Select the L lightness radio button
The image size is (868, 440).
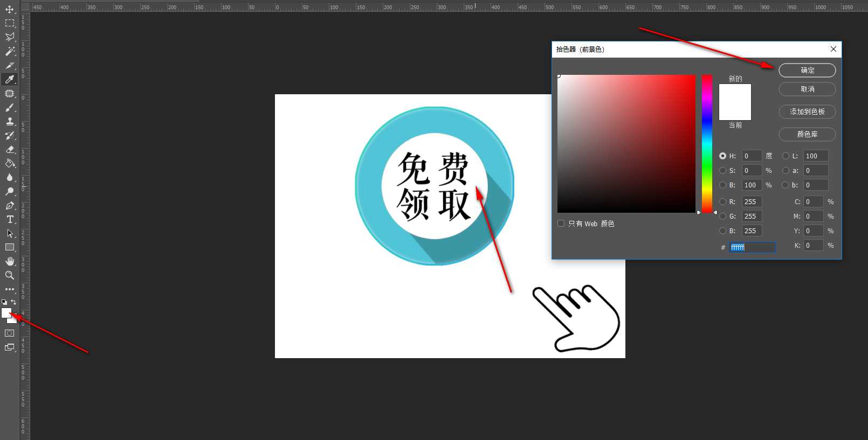pyautogui.click(x=786, y=156)
